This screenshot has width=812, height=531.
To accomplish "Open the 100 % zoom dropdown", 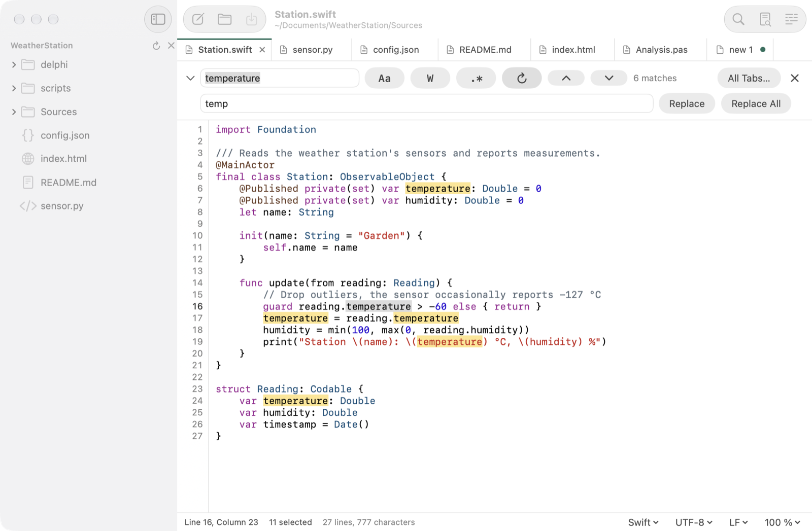I will pyautogui.click(x=782, y=522).
